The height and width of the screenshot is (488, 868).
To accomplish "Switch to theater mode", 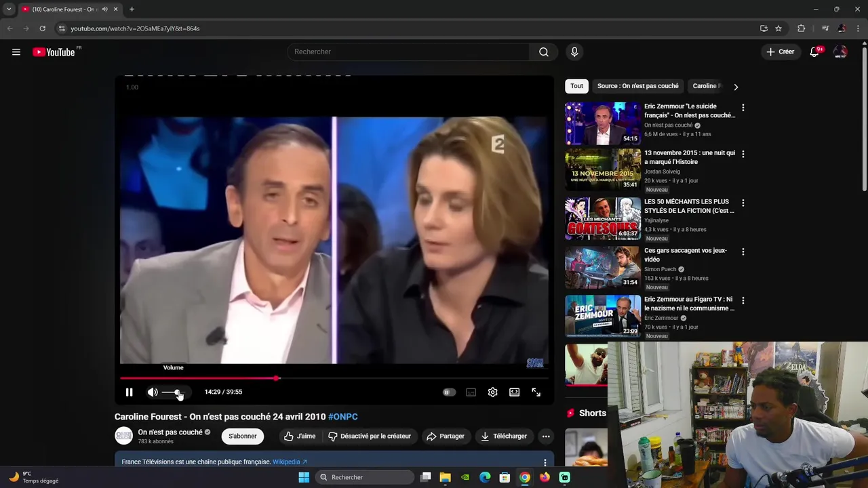I will (x=515, y=392).
